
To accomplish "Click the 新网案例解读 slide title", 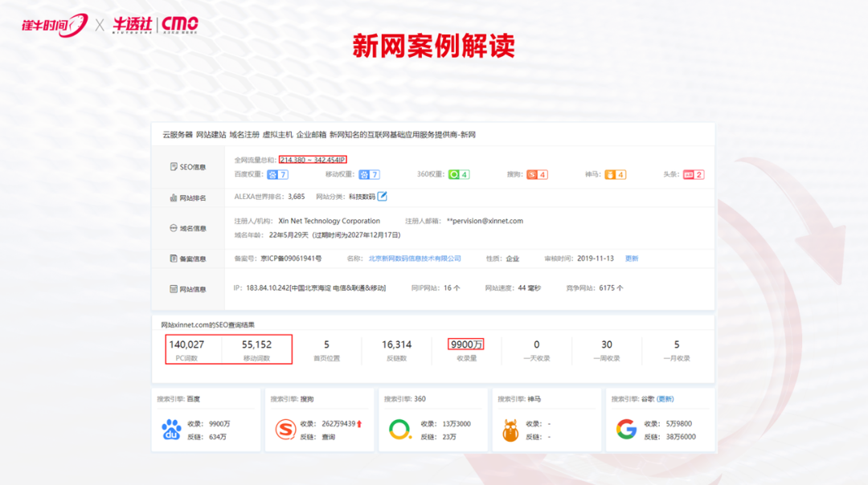I will coord(433,46).
